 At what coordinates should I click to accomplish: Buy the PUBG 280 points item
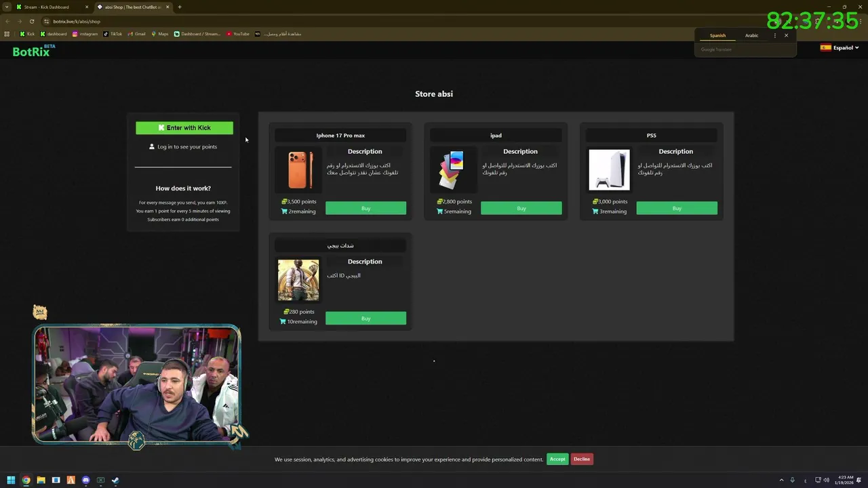coord(366,318)
